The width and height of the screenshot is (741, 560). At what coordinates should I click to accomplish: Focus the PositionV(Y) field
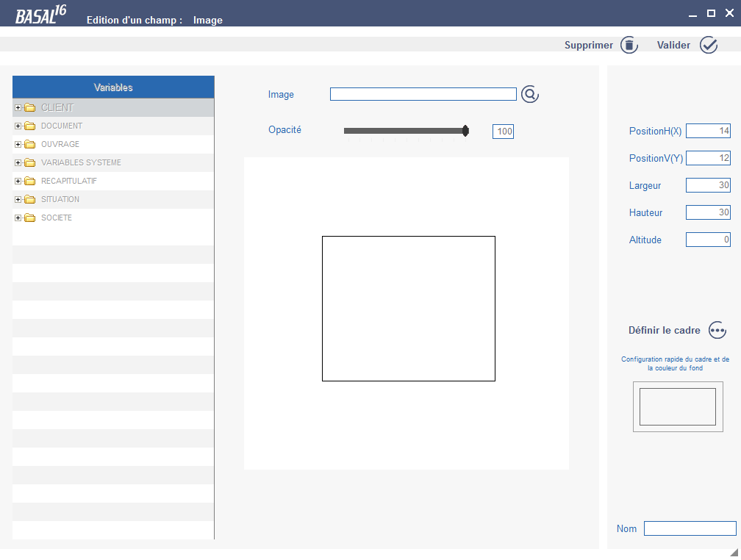pyautogui.click(x=708, y=158)
